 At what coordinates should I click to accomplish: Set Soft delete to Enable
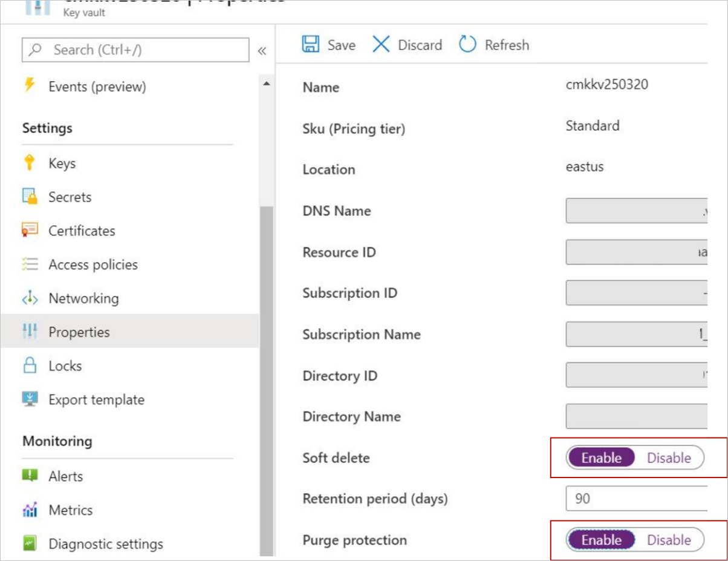point(601,458)
